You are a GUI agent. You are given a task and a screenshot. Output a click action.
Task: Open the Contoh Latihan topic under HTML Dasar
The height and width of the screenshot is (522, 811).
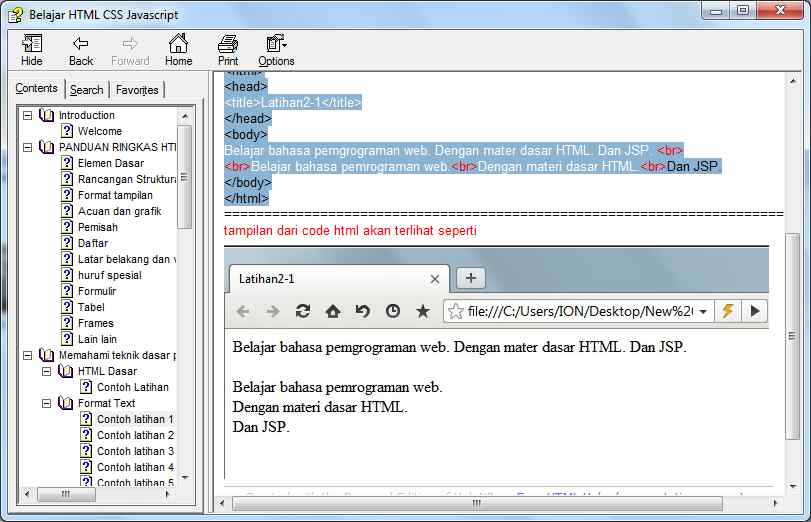133,387
